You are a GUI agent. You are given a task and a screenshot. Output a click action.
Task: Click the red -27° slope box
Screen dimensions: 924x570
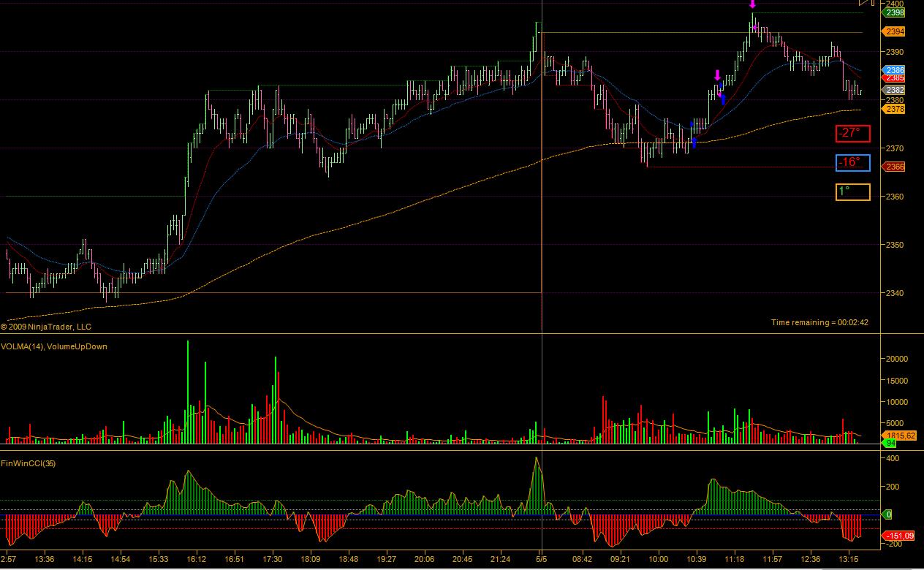[854, 133]
